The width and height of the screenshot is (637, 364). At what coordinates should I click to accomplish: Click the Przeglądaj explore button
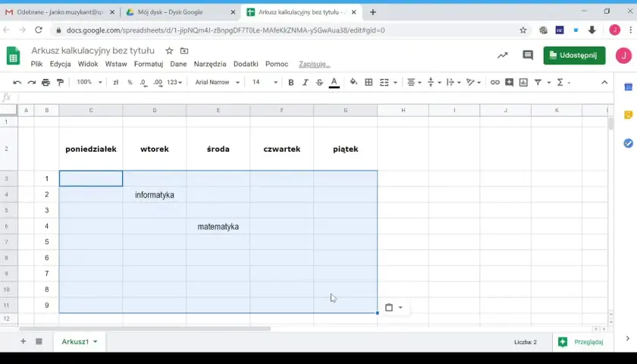click(x=581, y=342)
